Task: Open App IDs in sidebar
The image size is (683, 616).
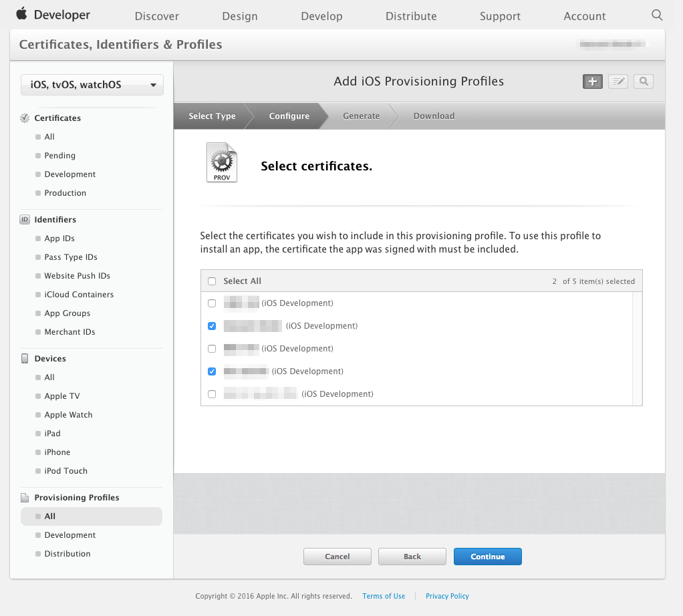Action: (59, 238)
